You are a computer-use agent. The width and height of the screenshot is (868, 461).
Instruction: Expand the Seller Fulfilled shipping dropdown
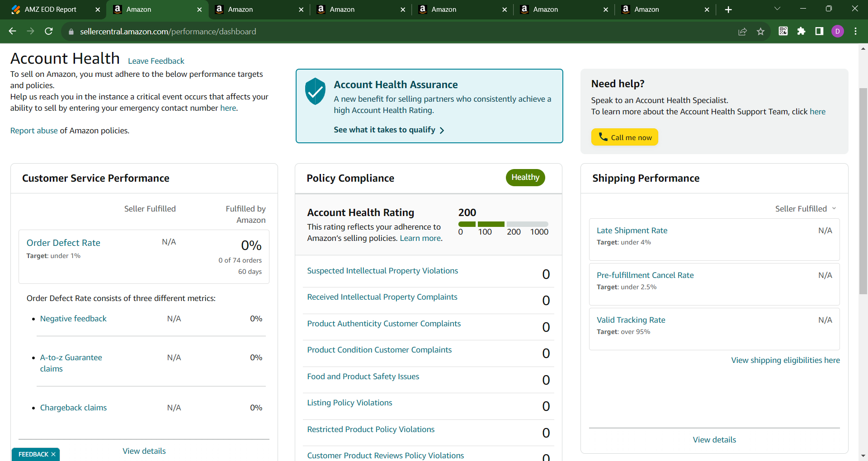pyautogui.click(x=806, y=209)
